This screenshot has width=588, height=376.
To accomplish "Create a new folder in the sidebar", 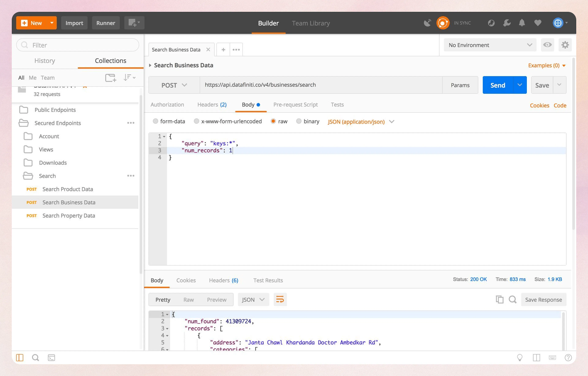I will (x=110, y=78).
